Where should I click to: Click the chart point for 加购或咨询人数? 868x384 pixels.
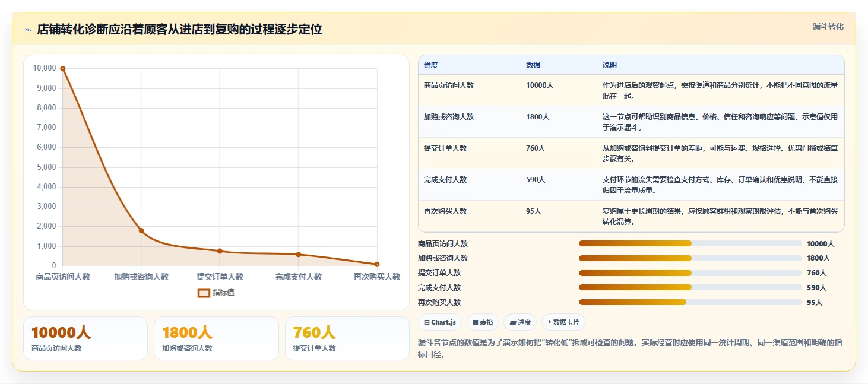pos(141,230)
